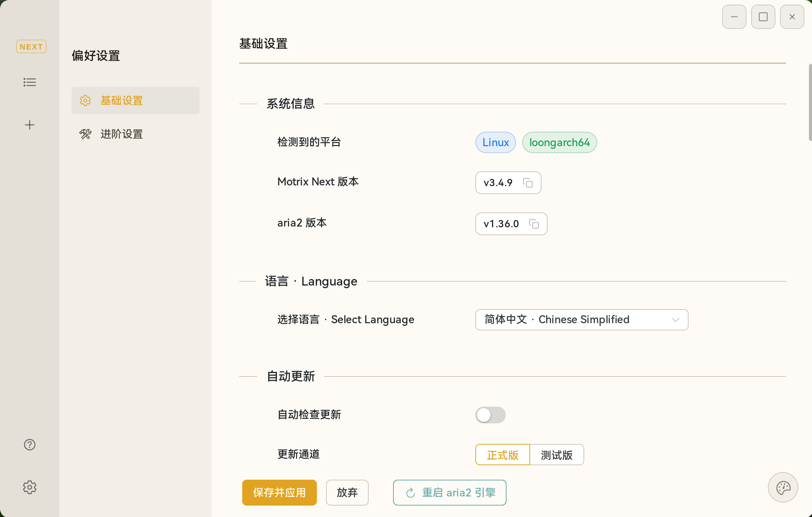Select 正式版 update channel
This screenshot has height=517, width=812.
502,455
